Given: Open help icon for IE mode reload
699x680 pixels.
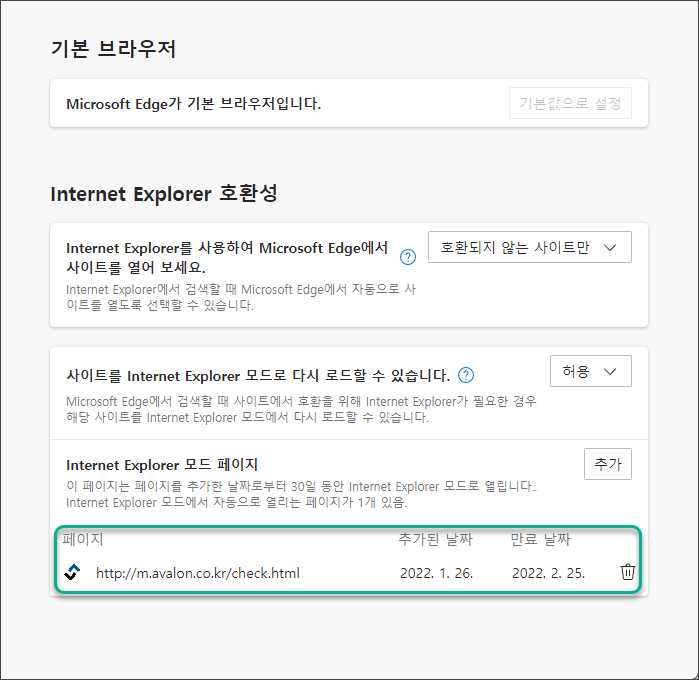Looking at the screenshot, I should pyautogui.click(x=466, y=375).
